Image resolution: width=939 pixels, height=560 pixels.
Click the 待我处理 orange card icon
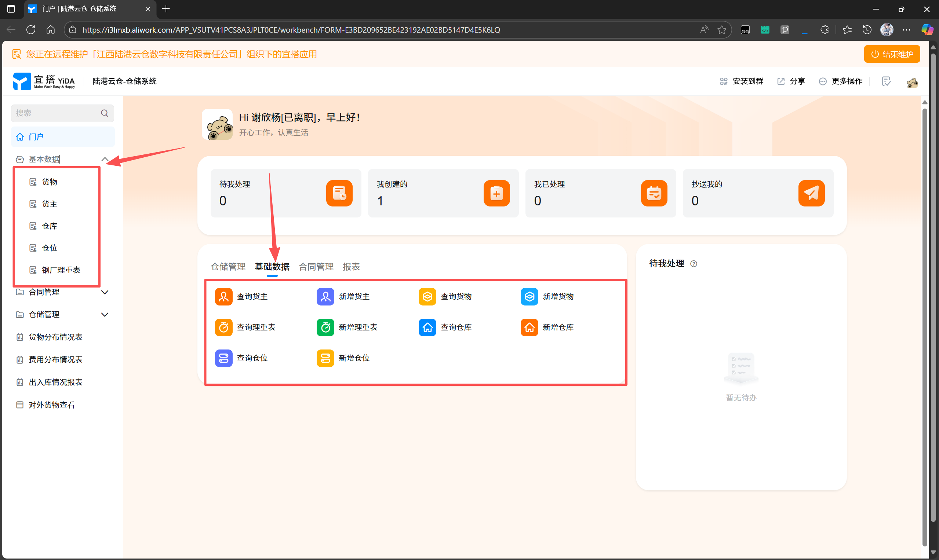339,193
